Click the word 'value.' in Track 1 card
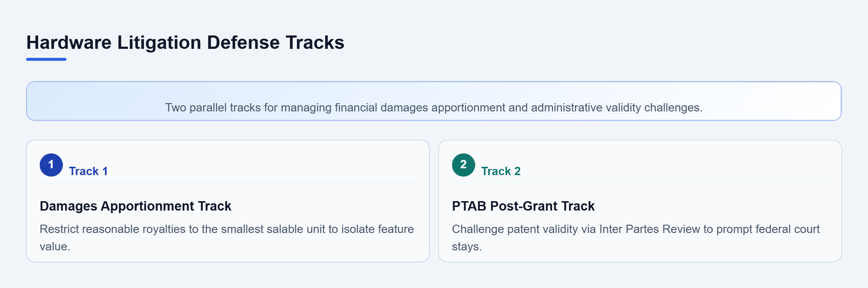Image resolution: width=868 pixels, height=288 pixels. coord(55,246)
